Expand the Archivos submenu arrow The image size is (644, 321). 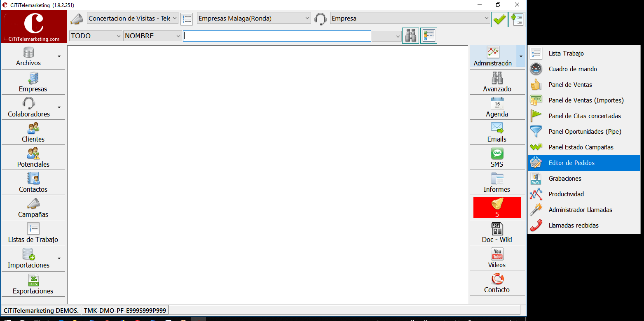click(x=59, y=56)
